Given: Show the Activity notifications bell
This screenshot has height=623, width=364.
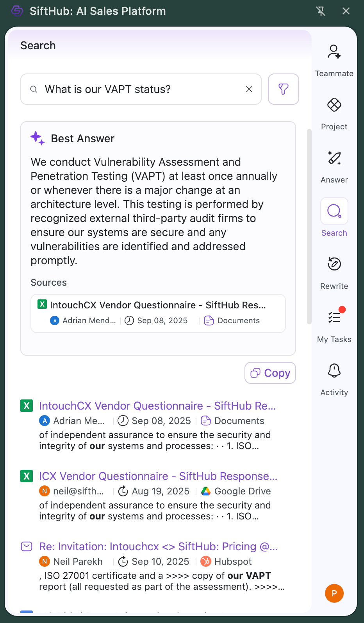Looking at the screenshot, I should 334,371.
